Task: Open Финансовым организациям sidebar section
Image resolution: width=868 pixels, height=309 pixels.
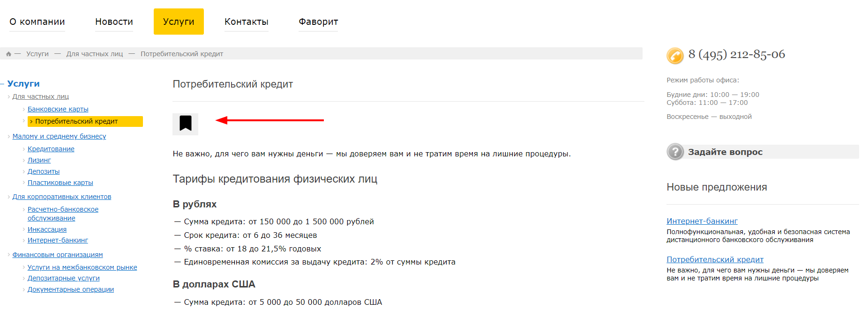Action: pyautogui.click(x=58, y=255)
